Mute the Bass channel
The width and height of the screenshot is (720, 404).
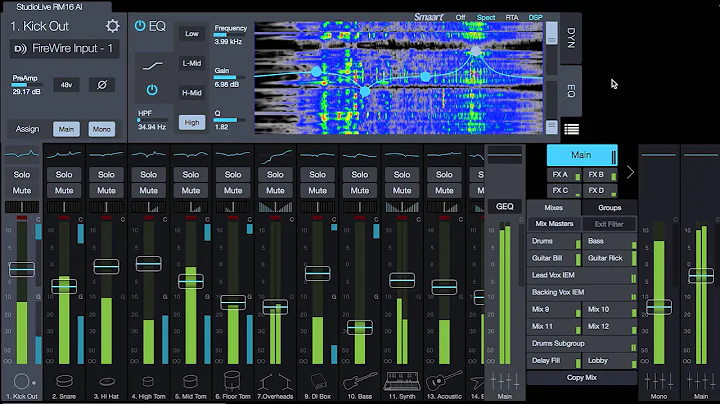tap(360, 191)
